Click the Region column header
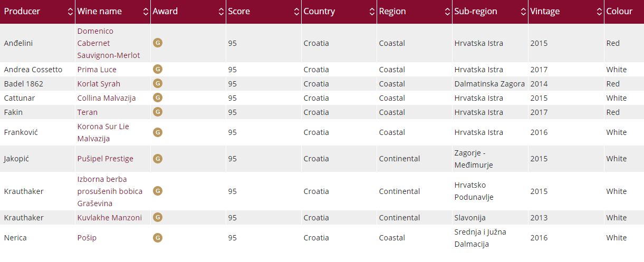This screenshot has height=262, width=644. 392,12
